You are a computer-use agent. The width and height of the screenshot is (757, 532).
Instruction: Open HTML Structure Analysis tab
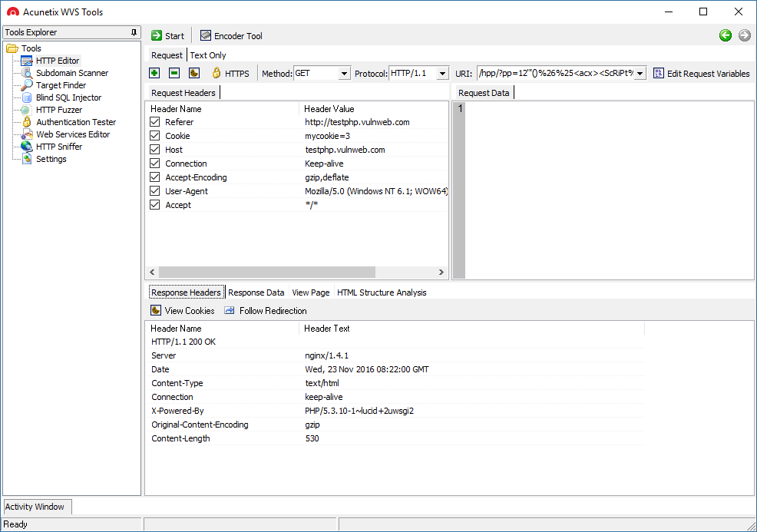(382, 292)
